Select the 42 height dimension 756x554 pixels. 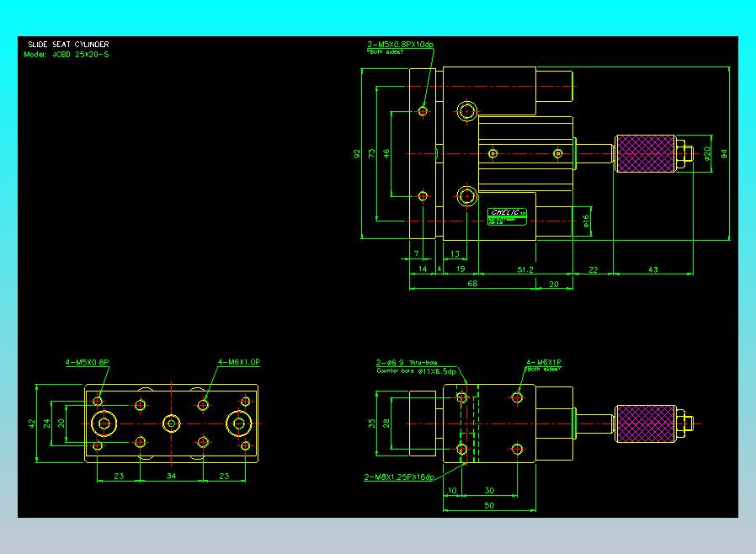click(x=32, y=423)
